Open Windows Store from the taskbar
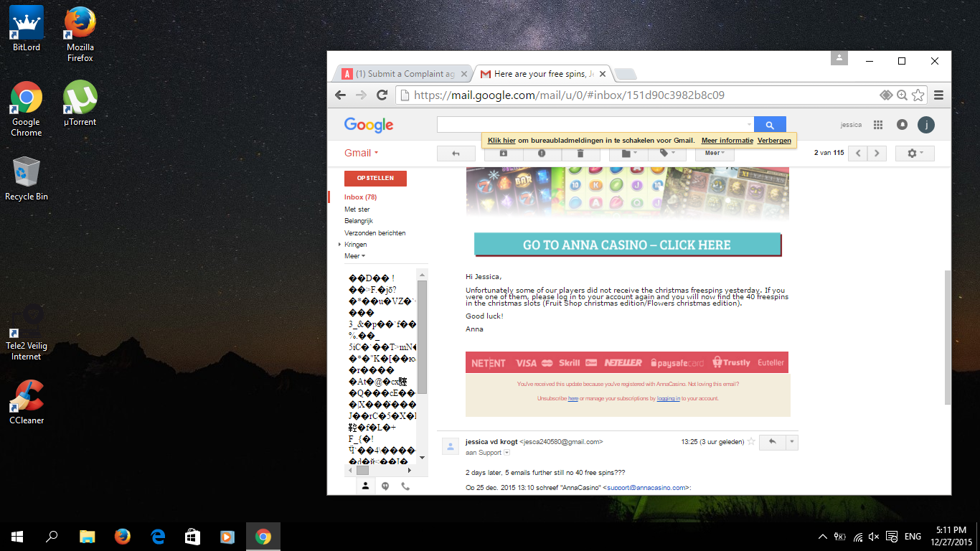980x551 pixels. [192, 536]
